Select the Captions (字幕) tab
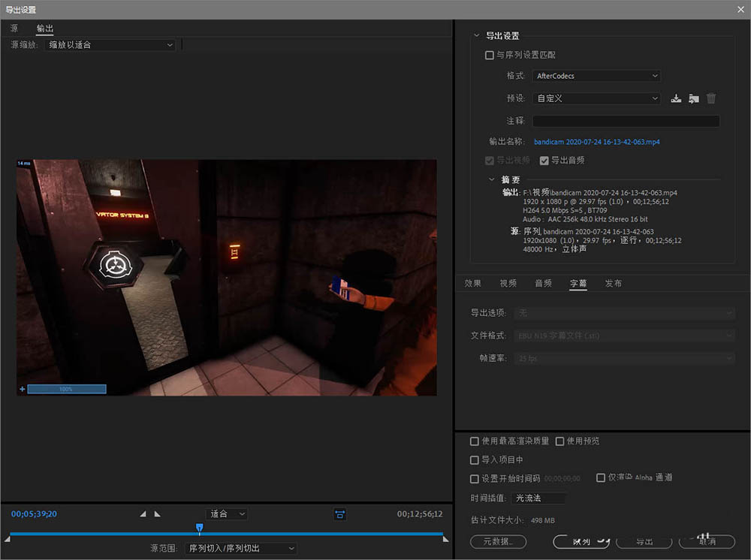Screen dimensions: 751x560 tap(578, 283)
